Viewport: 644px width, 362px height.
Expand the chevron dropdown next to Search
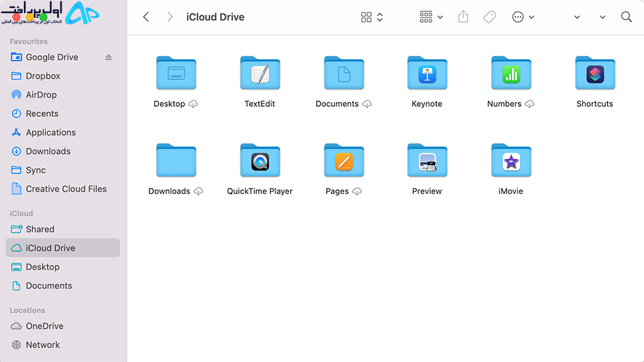point(603,17)
